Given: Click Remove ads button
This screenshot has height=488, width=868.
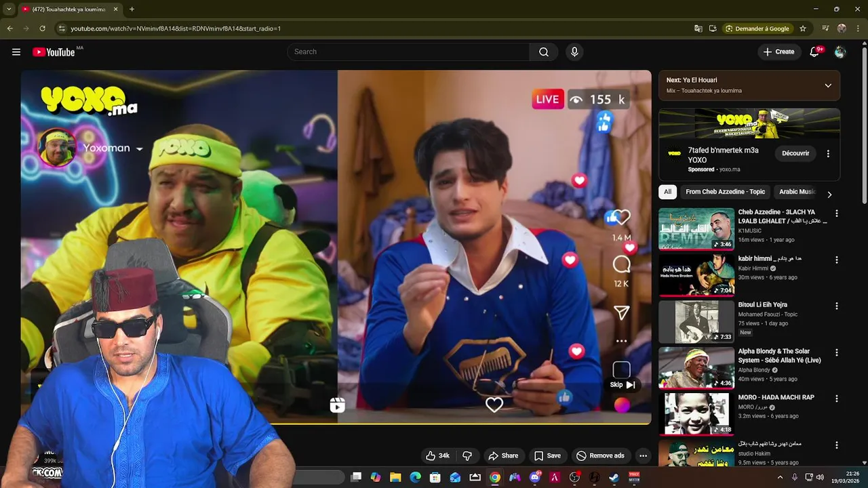Looking at the screenshot, I should pyautogui.click(x=600, y=455).
